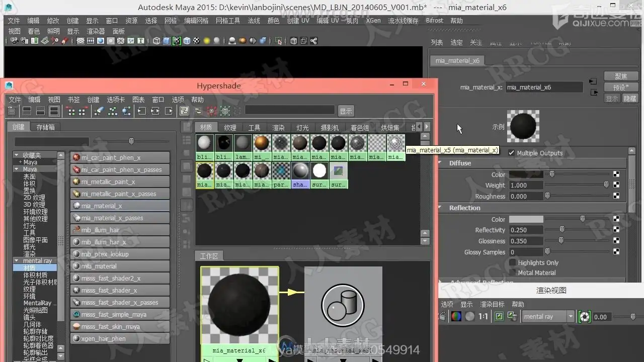Click the map button for Glossy Samples

coord(616,252)
